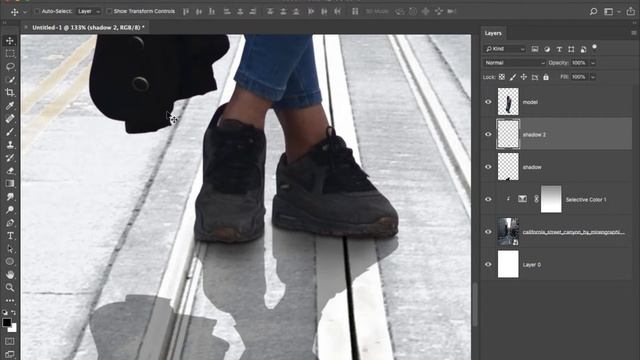This screenshot has height=360, width=640.
Task: Select the Rectangular Marquee tool
Action: click(x=10, y=53)
